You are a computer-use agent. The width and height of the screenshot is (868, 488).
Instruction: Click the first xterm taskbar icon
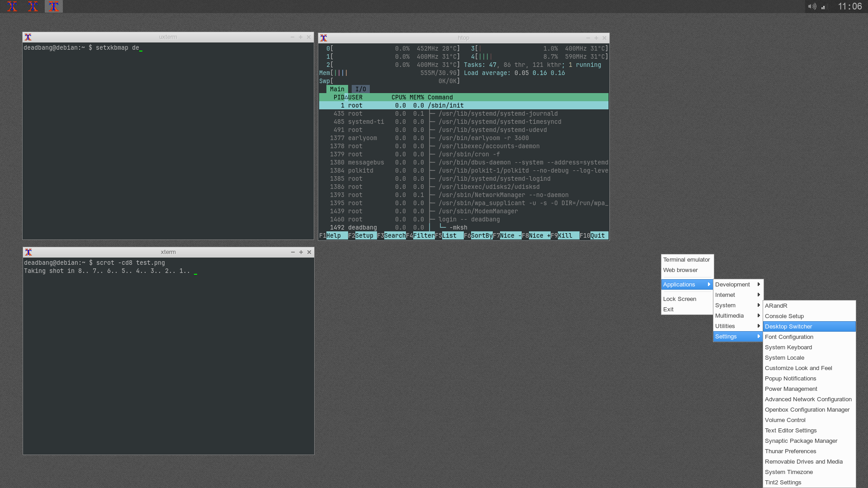point(12,6)
